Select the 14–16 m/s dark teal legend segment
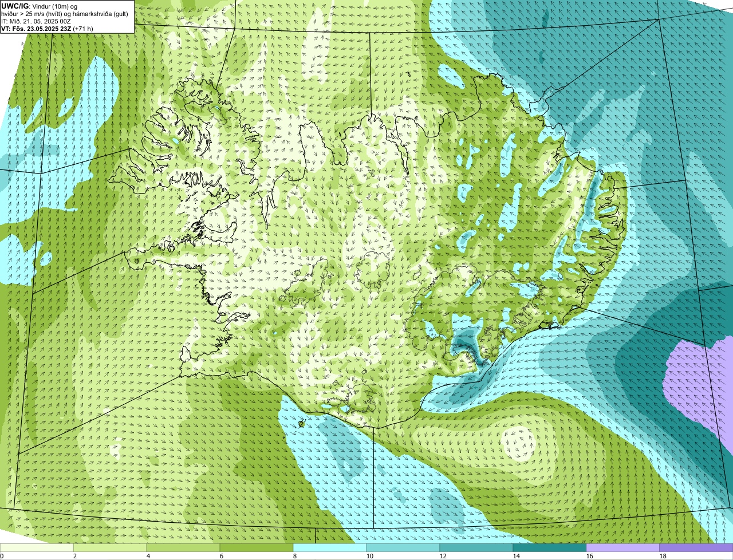The width and height of the screenshot is (733, 560). pos(550,547)
